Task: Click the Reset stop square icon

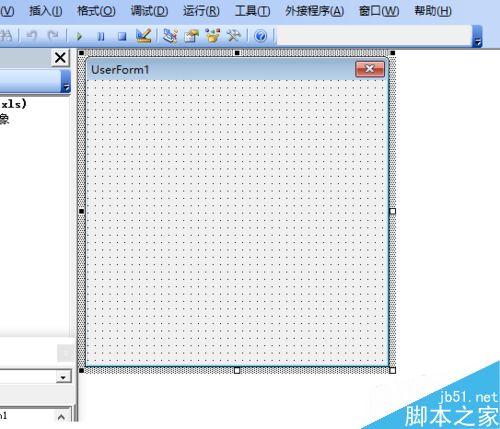Action: [122, 36]
